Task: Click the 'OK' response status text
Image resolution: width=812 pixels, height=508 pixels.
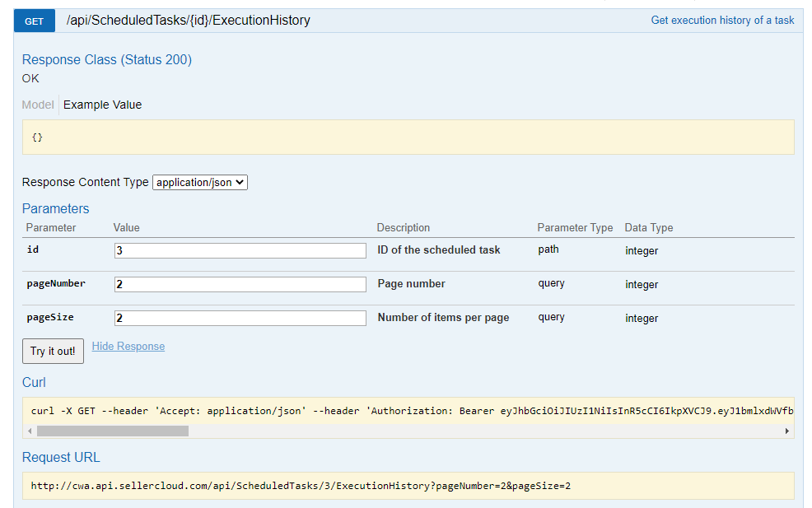Action: 30,78
